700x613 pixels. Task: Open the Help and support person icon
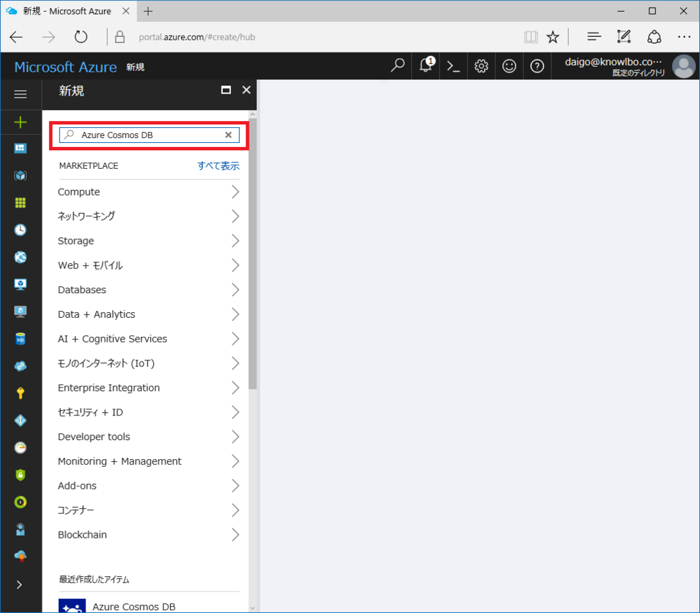coord(21,529)
